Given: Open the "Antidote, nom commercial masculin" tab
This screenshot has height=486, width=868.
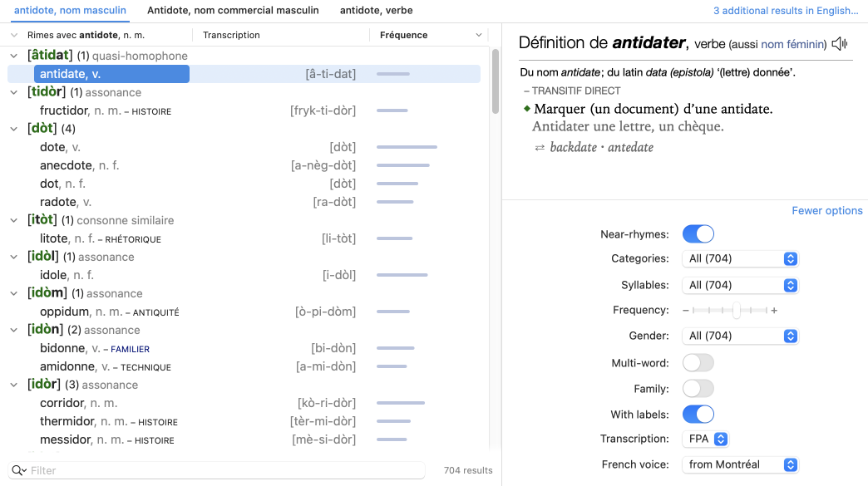Looking at the screenshot, I should 233,11.
